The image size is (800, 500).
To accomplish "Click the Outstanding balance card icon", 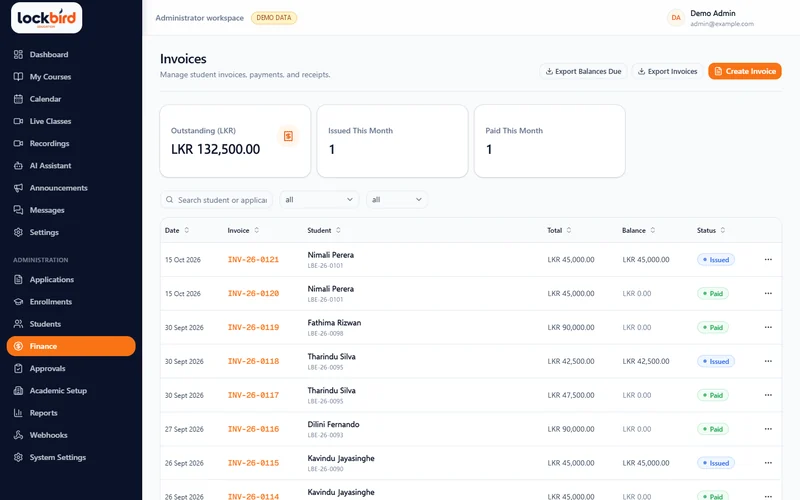I will coord(288,136).
